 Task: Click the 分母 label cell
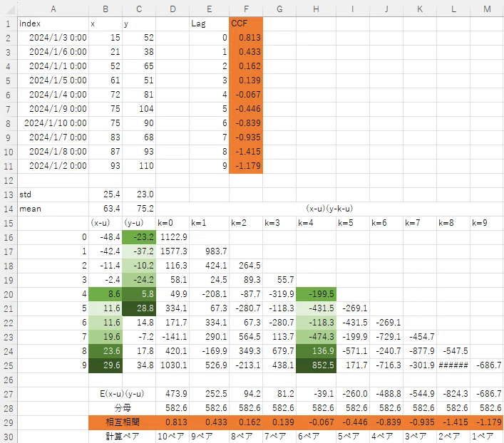pyautogui.click(x=122, y=408)
